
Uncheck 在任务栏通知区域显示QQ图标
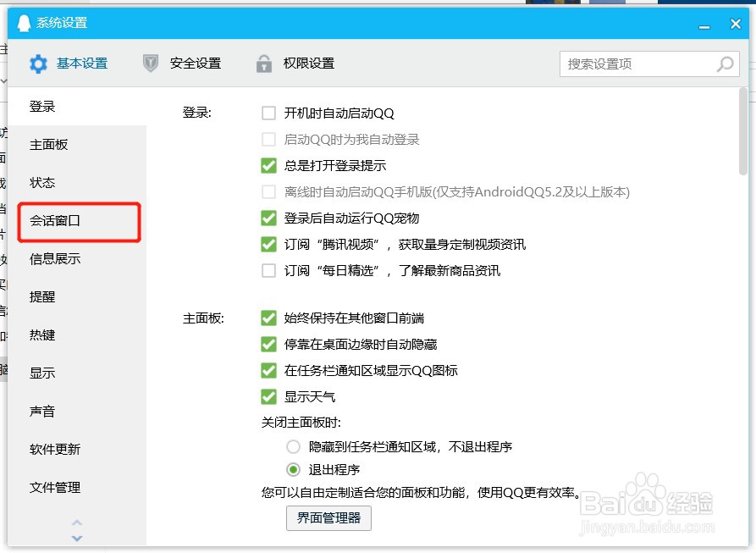click(268, 371)
